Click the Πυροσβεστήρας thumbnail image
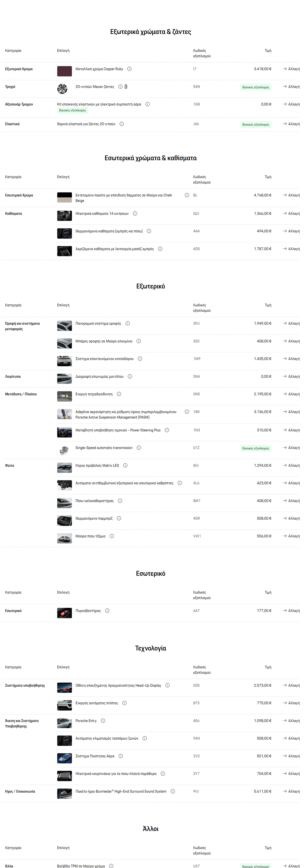Viewport: 308px width, 868px height. pos(64,613)
